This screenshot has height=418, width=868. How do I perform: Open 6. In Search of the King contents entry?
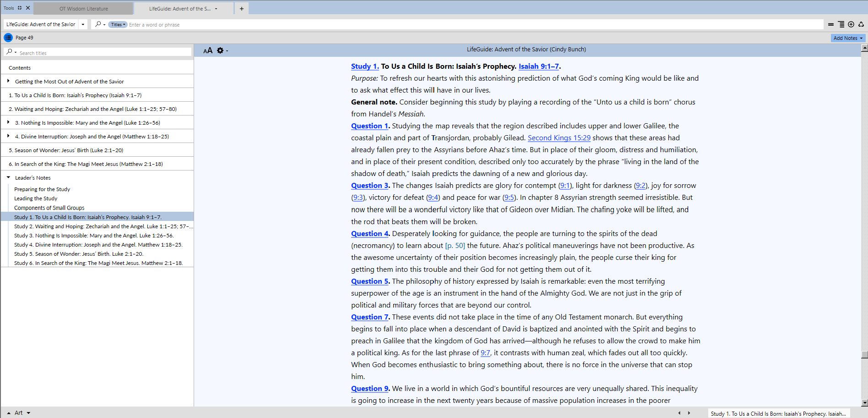click(x=86, y=164)
